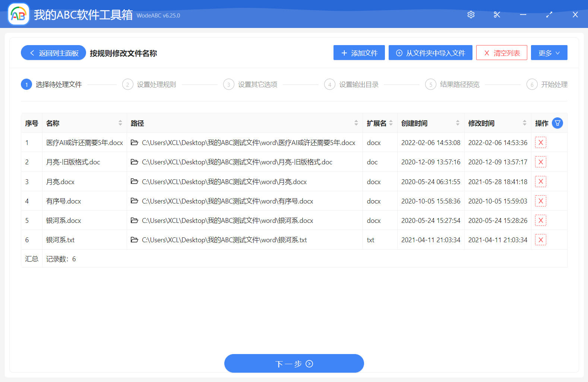
Task: Go to step 6 开始处理
Action: pyautogui.click(x=547, y=85)
